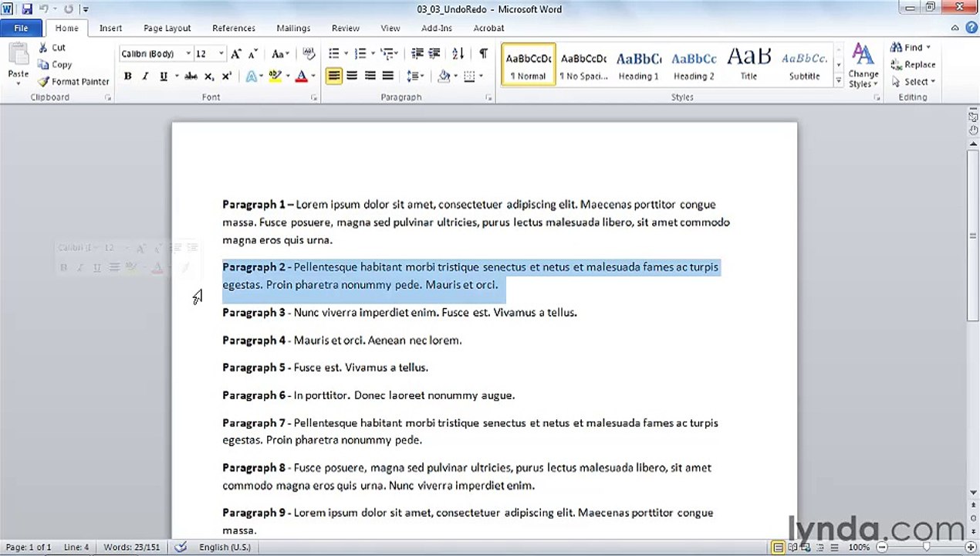The height and width of the screenshot is (556, 980).
Task: Open the Font dialog launcher
Action: [314, 98]
